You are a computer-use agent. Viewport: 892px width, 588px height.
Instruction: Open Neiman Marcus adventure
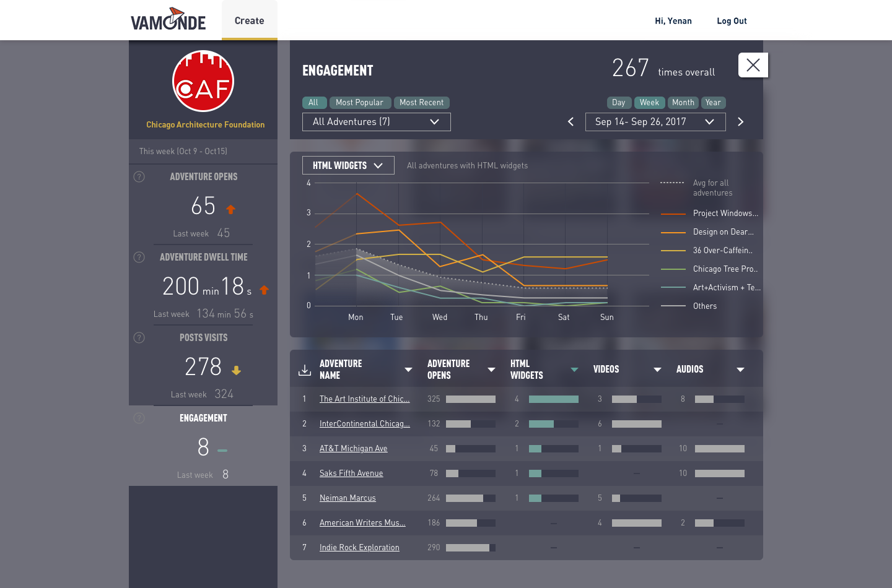tap(348, 498)
